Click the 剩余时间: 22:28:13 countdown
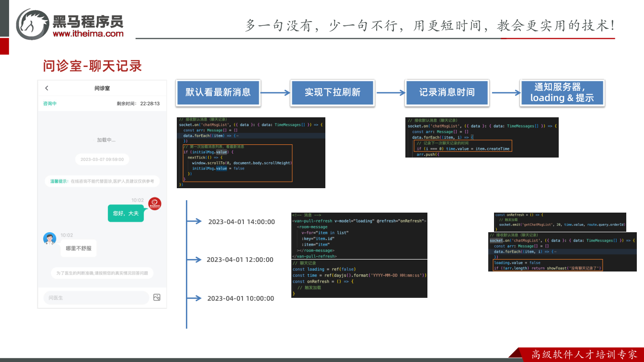This screenshot has height=362, width=644. point(138,103)
